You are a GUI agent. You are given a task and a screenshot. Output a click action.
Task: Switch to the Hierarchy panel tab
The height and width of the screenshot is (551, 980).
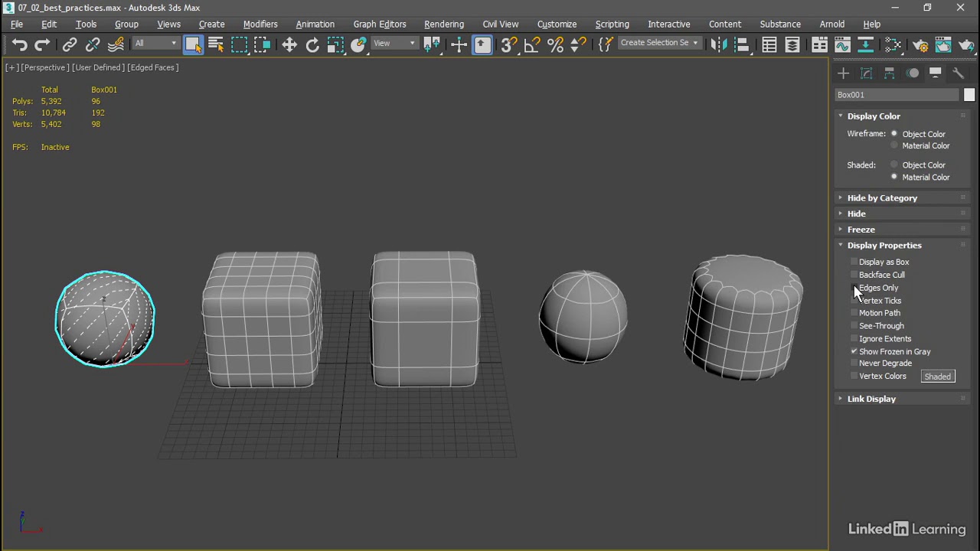click(889, 73)
